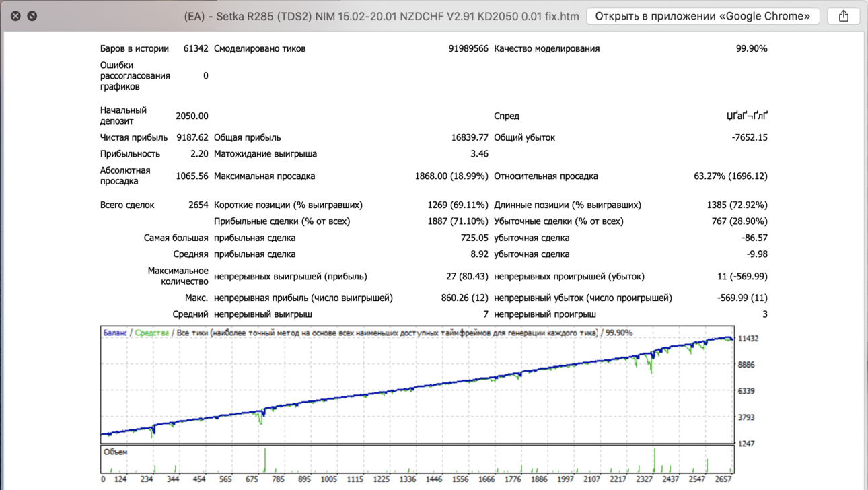Select the Качество моделирования 99.90% value
Viewport: 868px width, 490px height.
pos(752,48)
